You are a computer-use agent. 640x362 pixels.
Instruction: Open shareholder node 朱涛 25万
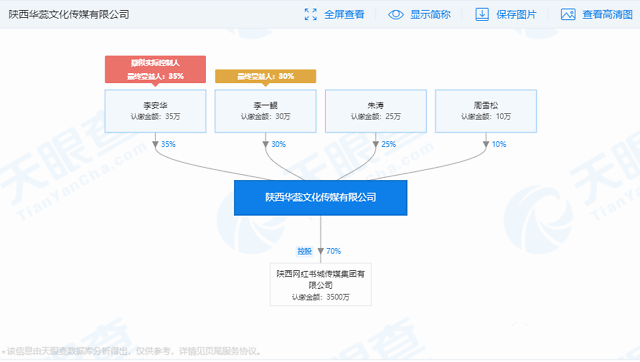376,111
